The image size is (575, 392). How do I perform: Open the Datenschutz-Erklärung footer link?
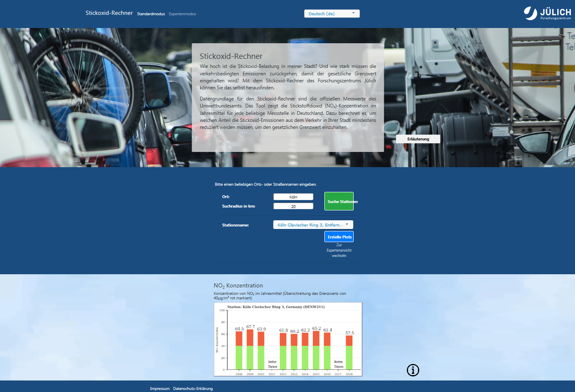pyautogui.click(x=193, y=388)
